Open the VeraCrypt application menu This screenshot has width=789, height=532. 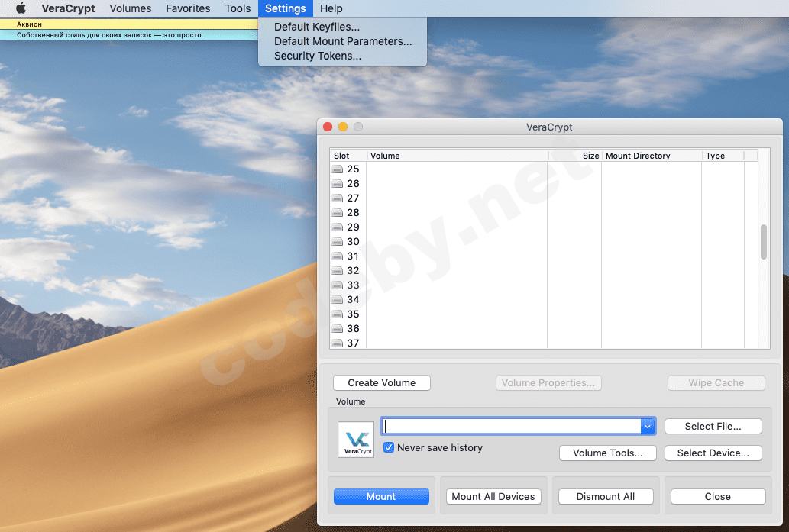(68, 8)
